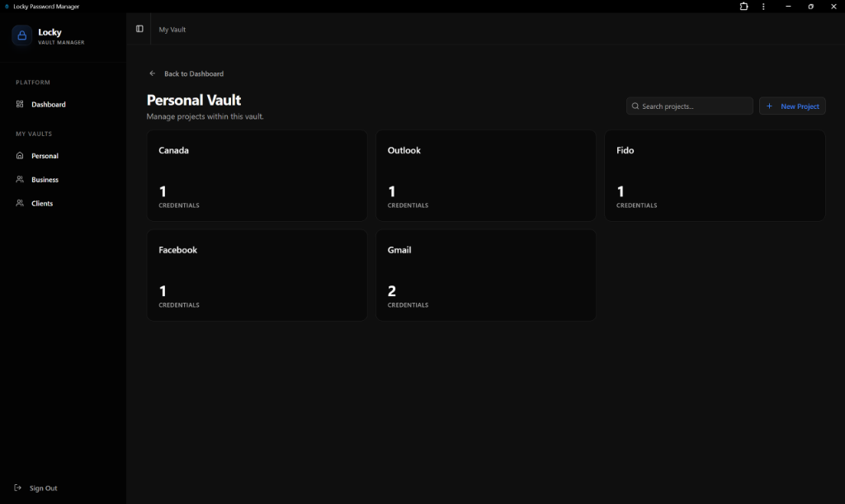Click the New Project button

pos(791,106)
